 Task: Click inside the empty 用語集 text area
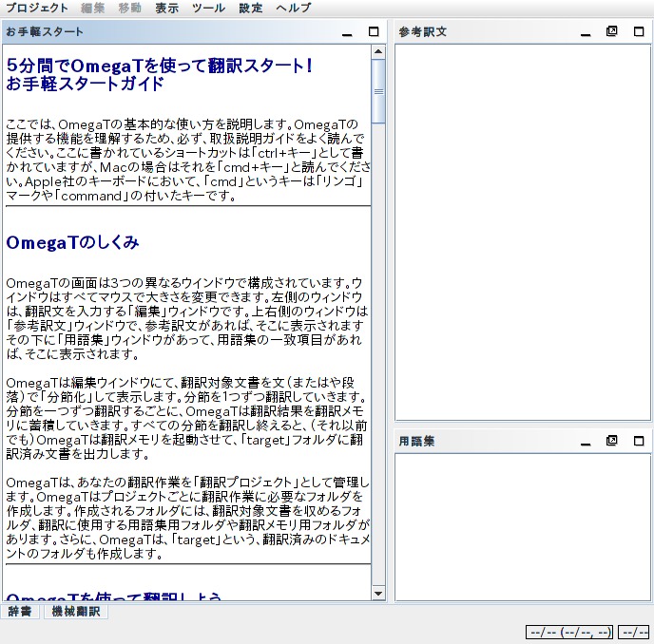tap(523, 527)
